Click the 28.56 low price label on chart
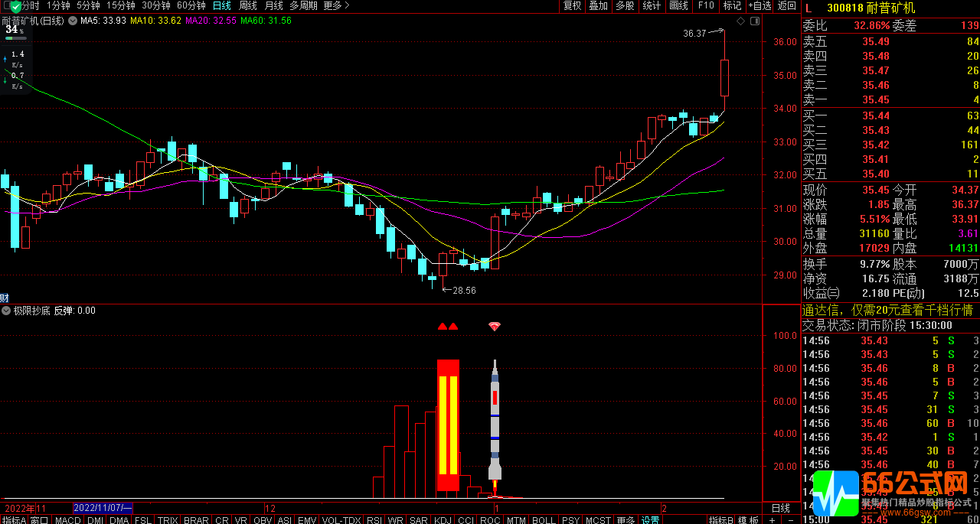This screenshot has width=980, height=524. [465, 291]
